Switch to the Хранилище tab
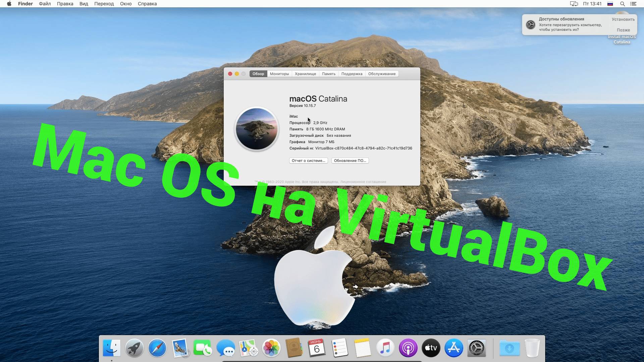 pos(306,74)
